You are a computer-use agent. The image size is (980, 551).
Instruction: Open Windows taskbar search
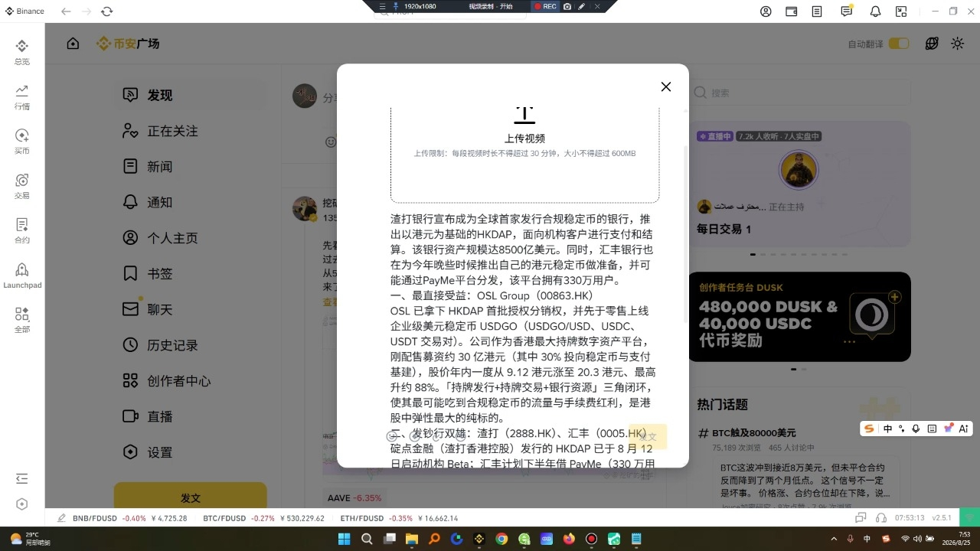[367, 539]
